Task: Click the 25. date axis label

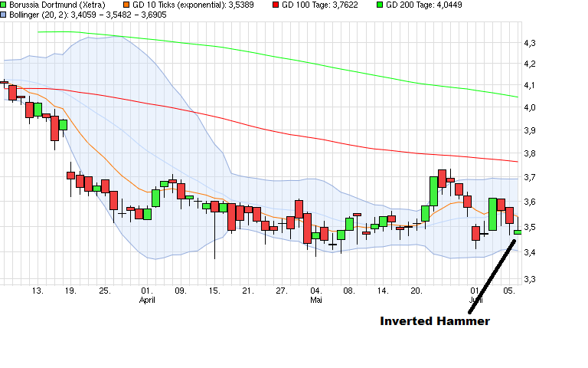Action: coord(105,291)
